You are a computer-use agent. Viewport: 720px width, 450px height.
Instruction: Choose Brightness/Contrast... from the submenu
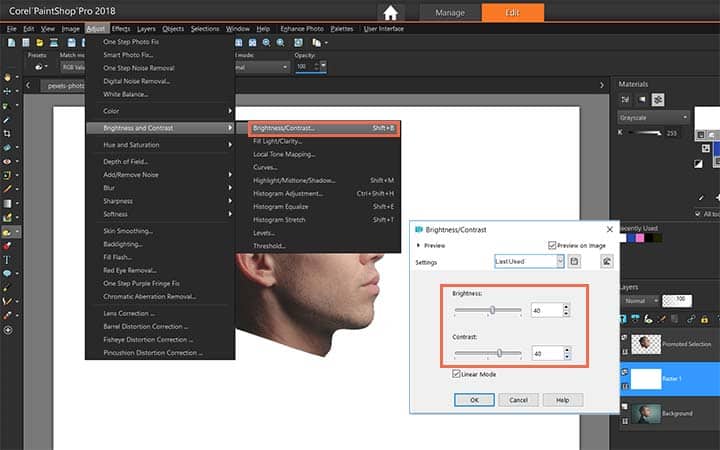pyautogui.click(x=324, y=128)
